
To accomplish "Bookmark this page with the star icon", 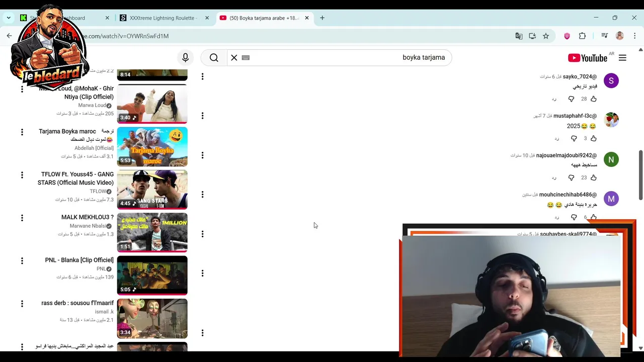I will tap(546, 36).
